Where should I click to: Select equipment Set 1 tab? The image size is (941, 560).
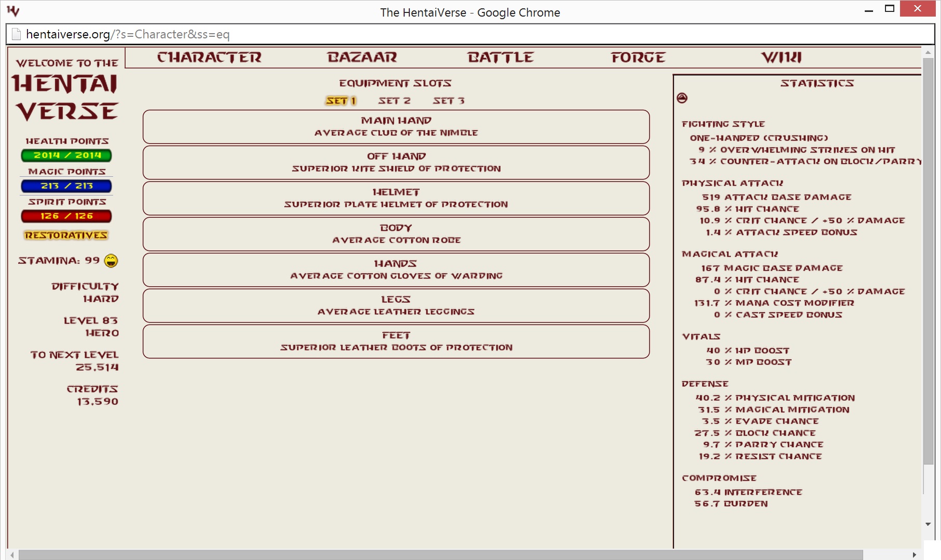coord(341,101)
